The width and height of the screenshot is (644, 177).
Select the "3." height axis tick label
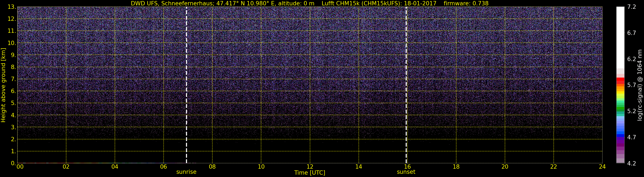tap(13, 127)
